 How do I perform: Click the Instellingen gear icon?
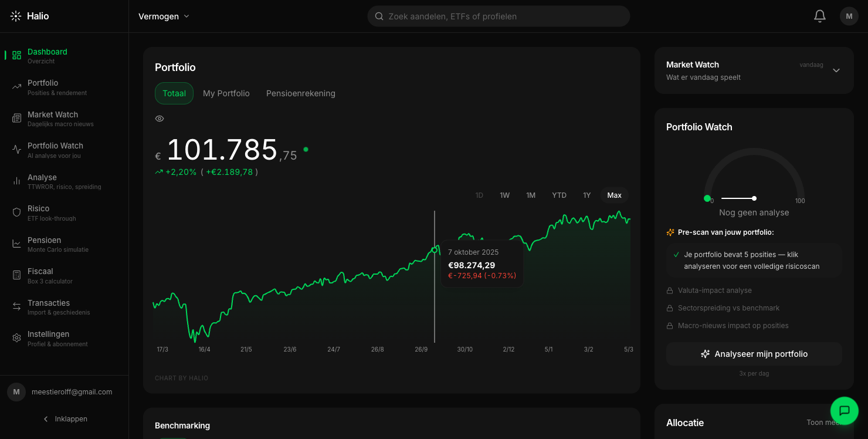[16, 338]
